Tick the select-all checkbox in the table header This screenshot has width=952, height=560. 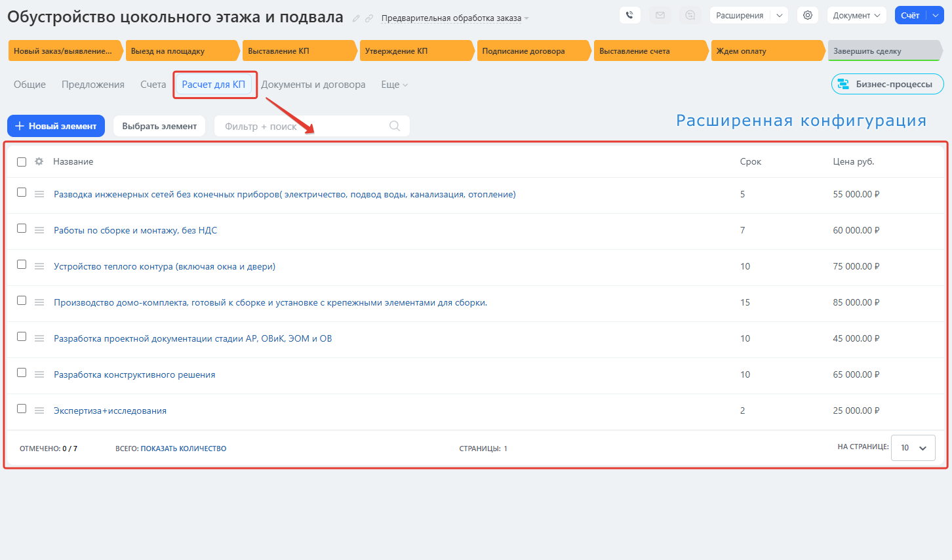pos(22,162)
